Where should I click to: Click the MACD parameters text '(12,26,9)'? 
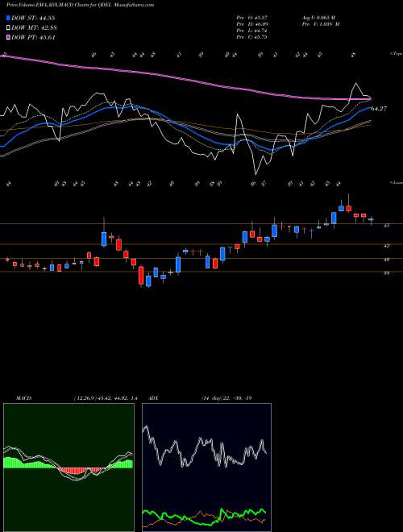click(x=85, y=398)
